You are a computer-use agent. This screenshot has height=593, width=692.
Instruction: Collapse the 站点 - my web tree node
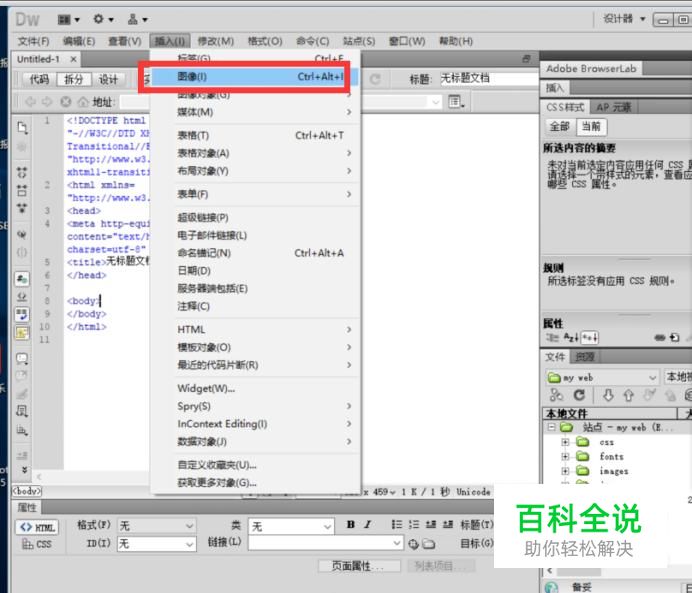[x=551, y=427]
